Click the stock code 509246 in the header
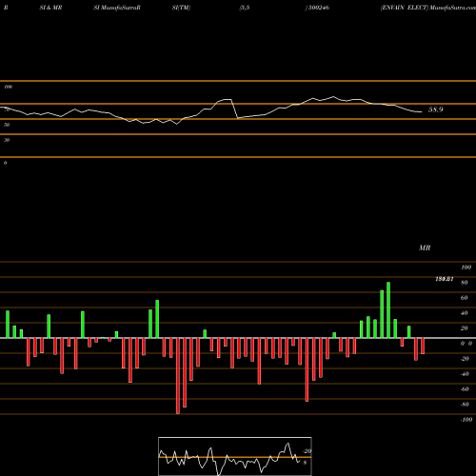Viewport: 476px width, 476px height. [319, 8]
